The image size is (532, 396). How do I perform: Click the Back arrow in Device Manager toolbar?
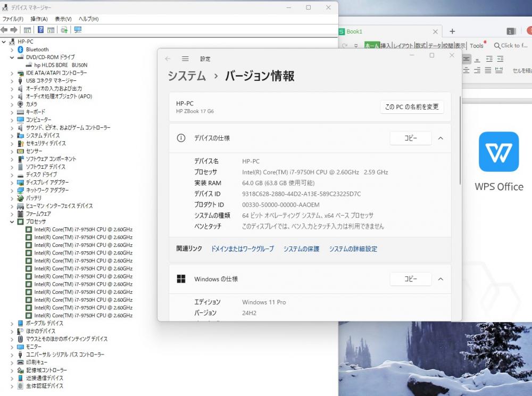tap(4, 30)
